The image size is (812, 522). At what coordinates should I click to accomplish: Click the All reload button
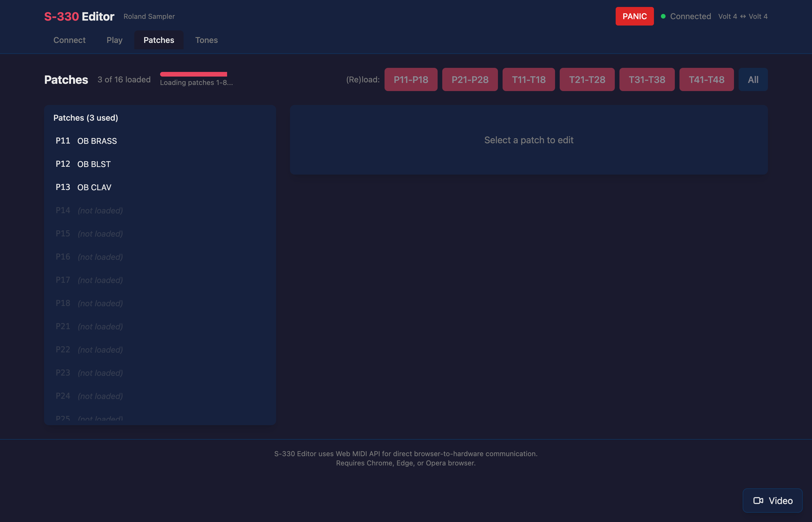point(753,79)
